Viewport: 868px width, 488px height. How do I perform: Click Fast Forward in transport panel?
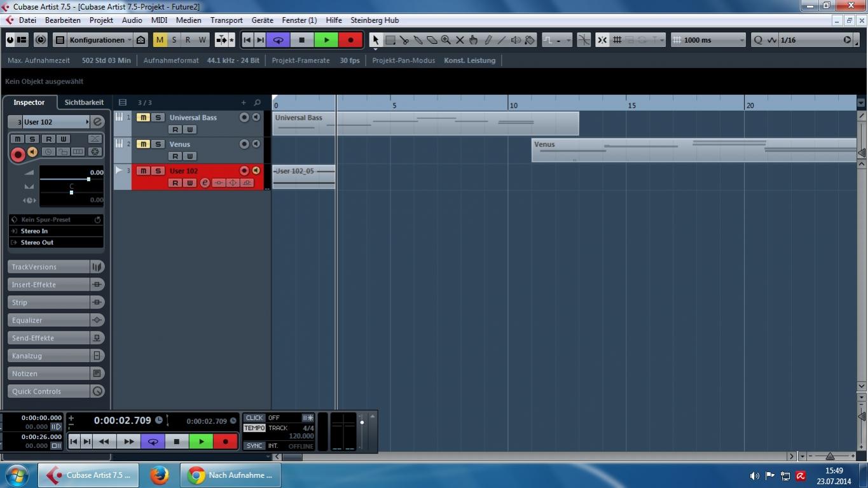[x=128, y=442]
